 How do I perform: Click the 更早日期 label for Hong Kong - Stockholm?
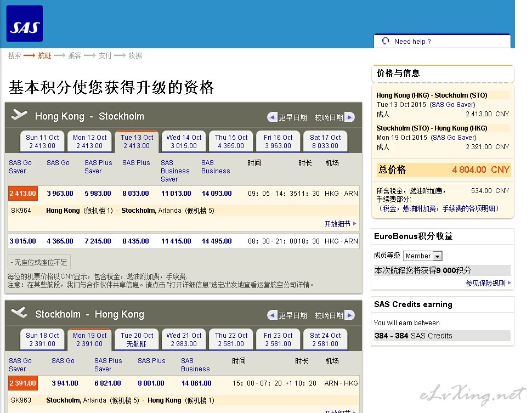[292, 117]
